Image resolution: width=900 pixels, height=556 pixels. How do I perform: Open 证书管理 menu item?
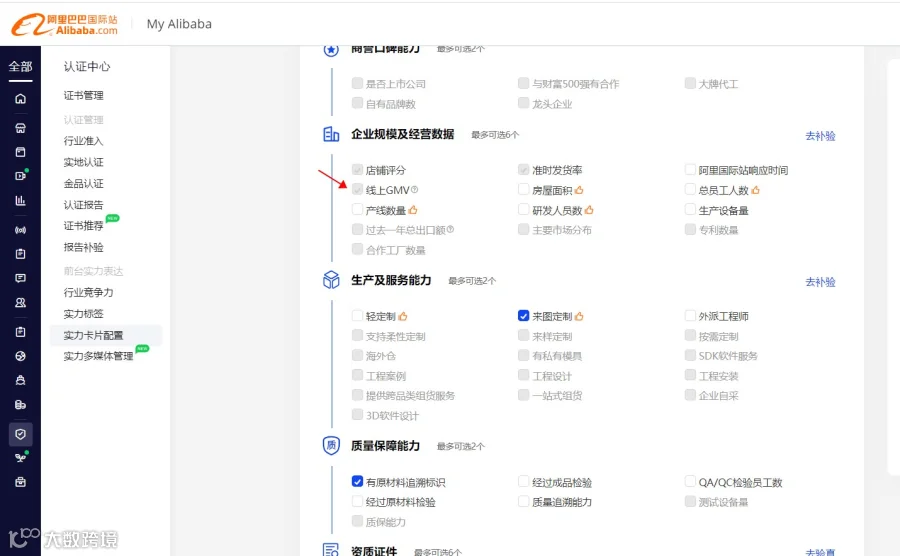[84, 95]
